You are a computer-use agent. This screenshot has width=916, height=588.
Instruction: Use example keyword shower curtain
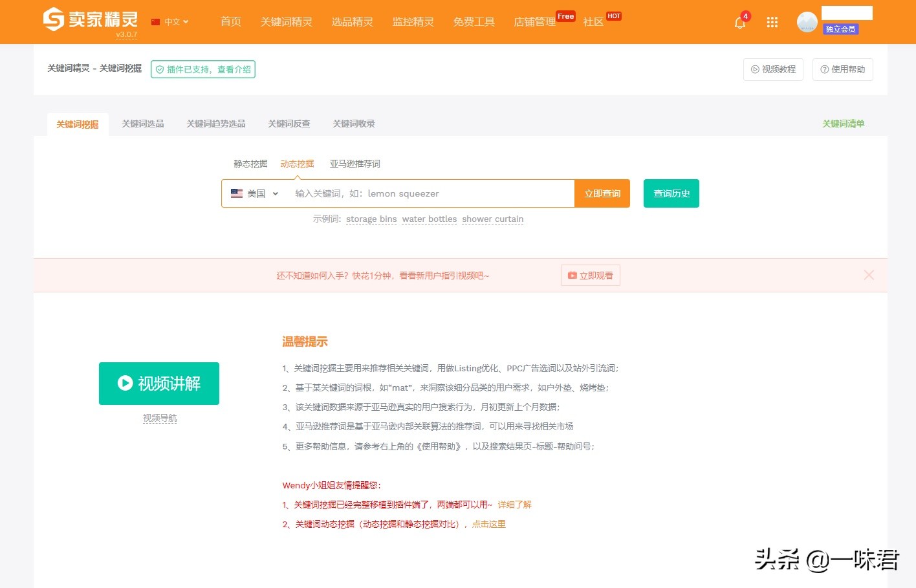pos(493,219)
